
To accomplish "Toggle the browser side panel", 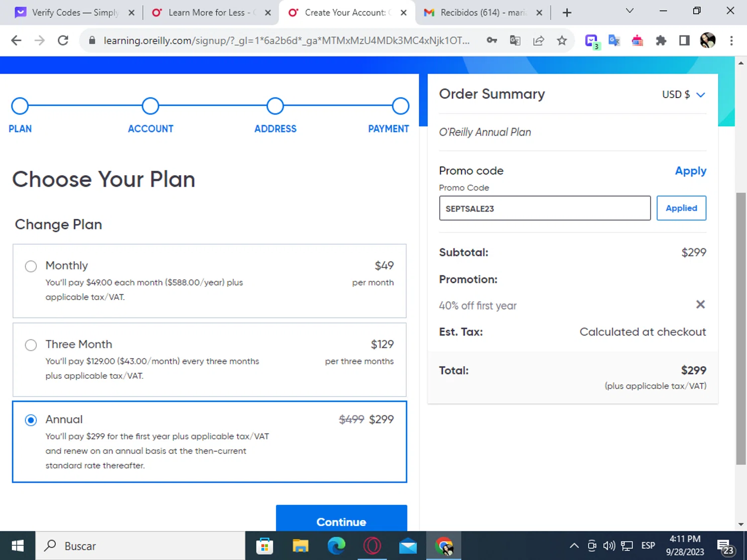I will (x=684, y=41).
